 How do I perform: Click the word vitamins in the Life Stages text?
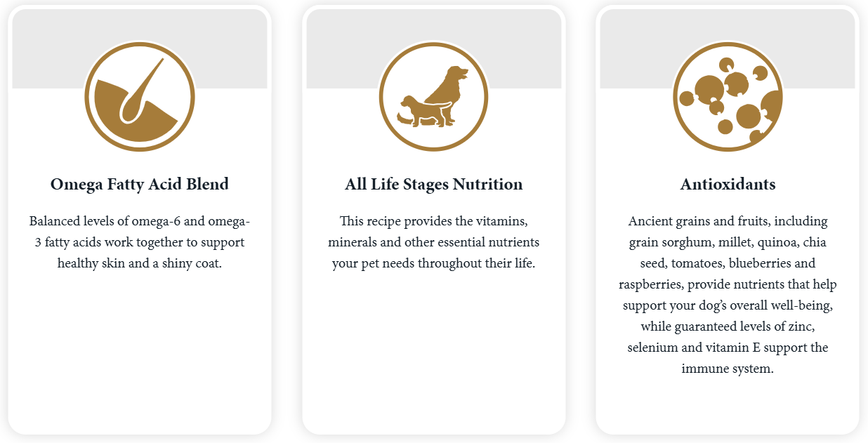click(501, 221)
